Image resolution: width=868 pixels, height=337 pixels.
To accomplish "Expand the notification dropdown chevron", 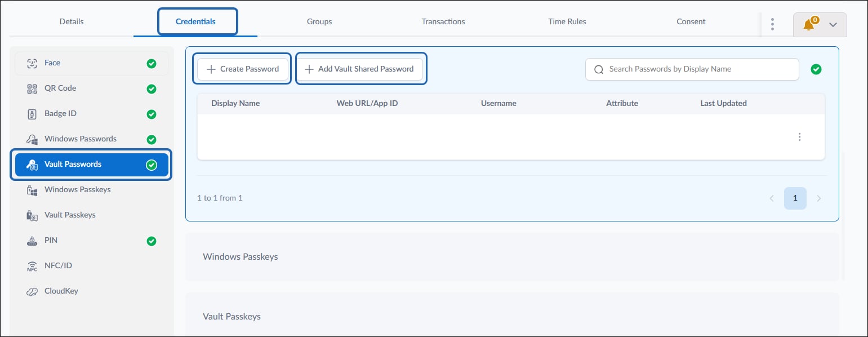I will tap(834, 25).
